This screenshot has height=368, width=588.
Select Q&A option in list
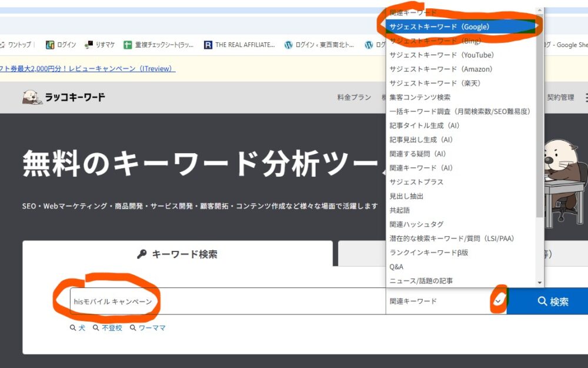click(461, 267)
